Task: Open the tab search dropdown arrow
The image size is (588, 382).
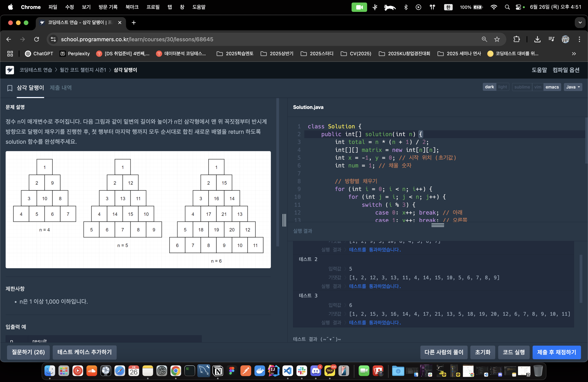Action: [x=580, y=23]
